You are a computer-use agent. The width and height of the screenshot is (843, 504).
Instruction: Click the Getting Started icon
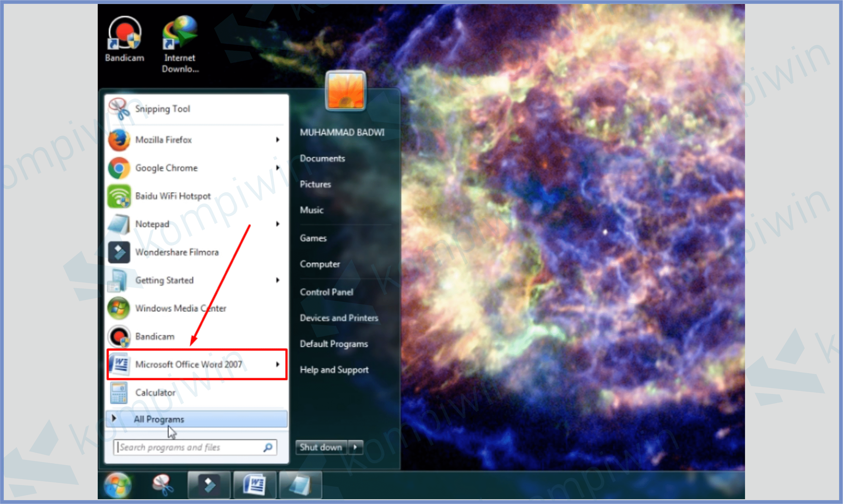[117, 280]
